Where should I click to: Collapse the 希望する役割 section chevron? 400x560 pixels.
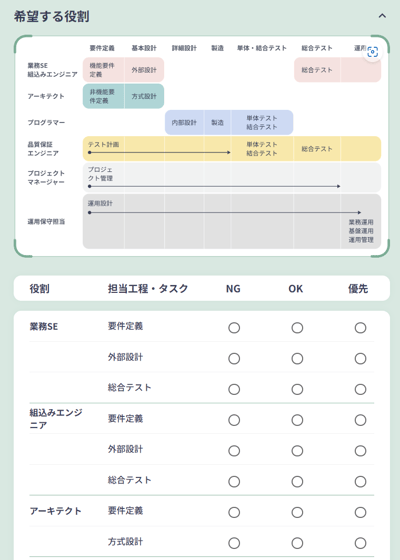point(382,16)
